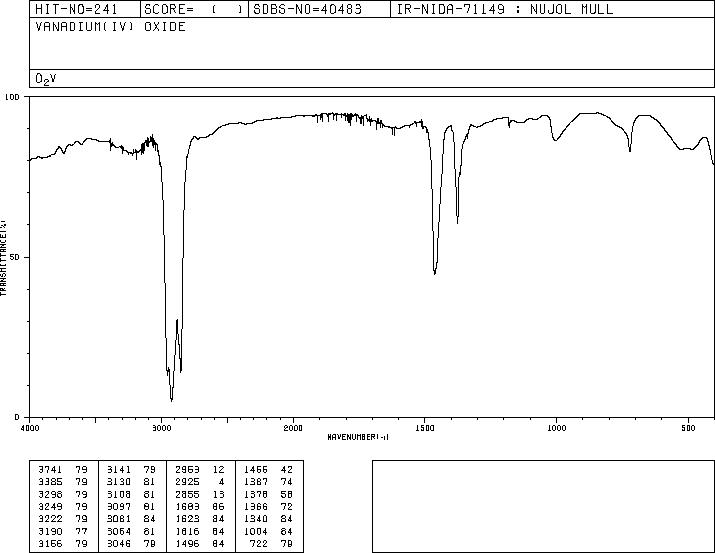Image resolution: width=715 pixels, height=553 pixels.
Task: Click transmittance value 72 beside 1366
Action: point(287,506)
